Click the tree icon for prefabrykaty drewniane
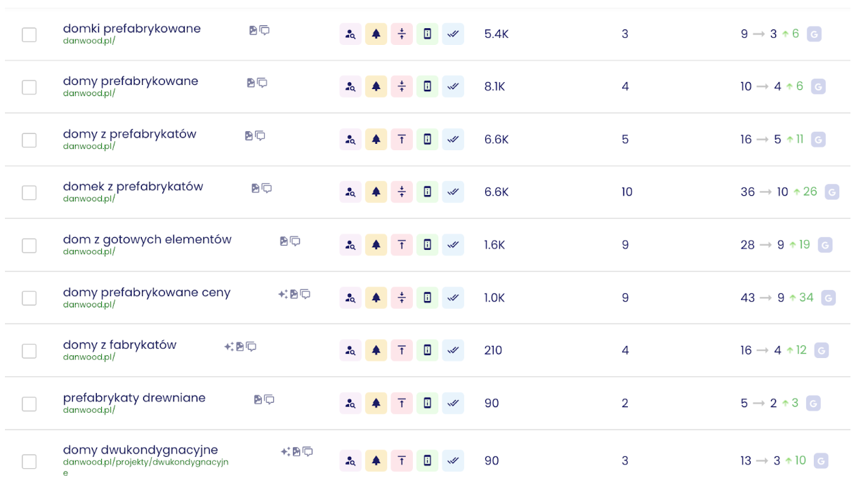 click(x=376, y=404)
